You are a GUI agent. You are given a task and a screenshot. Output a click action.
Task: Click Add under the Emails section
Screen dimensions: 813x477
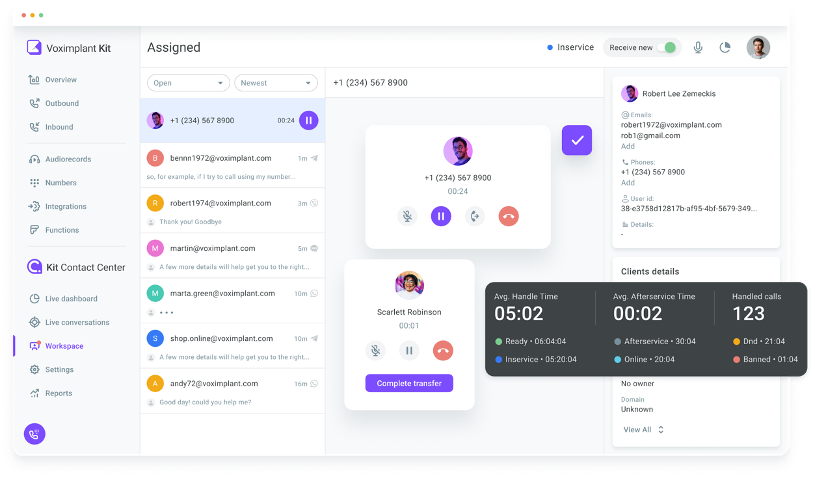627,146
